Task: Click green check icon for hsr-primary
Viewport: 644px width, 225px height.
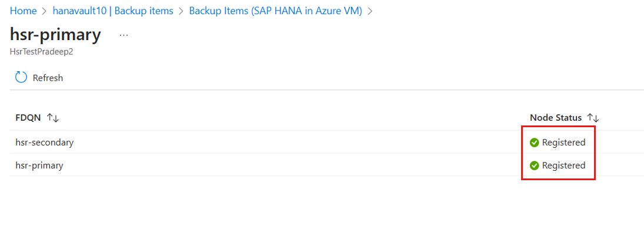Action: (x=535, y=166)
